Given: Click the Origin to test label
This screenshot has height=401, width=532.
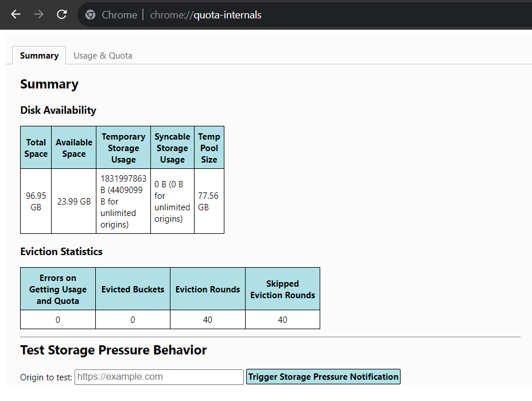Looking at the screenshot, I should (x=46, y=377).
